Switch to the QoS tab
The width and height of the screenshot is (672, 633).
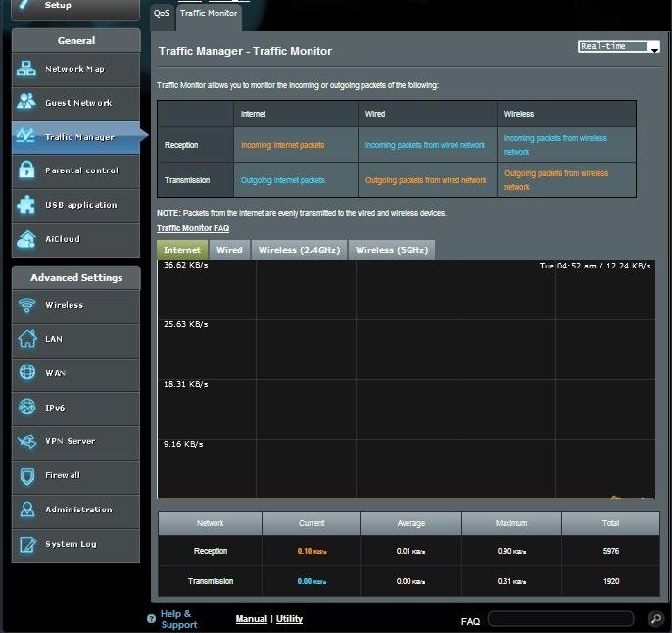(162, 14)
